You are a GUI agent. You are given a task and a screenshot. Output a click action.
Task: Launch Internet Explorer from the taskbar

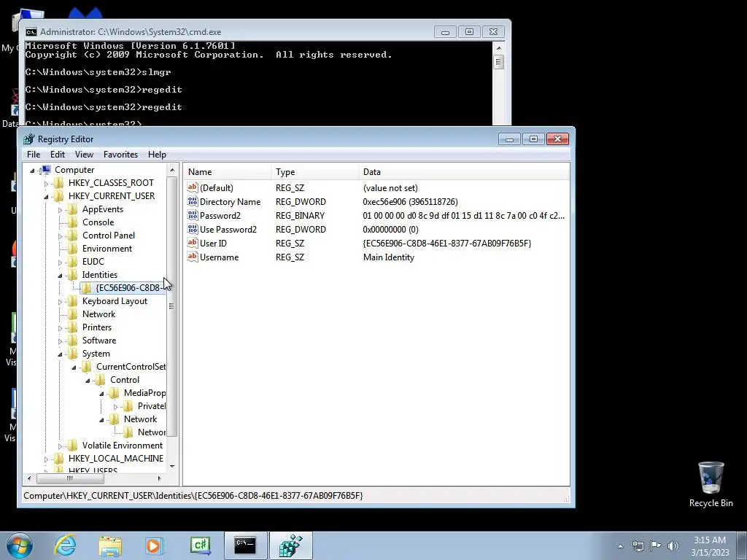pyautogui.click(x=65, y=545)
